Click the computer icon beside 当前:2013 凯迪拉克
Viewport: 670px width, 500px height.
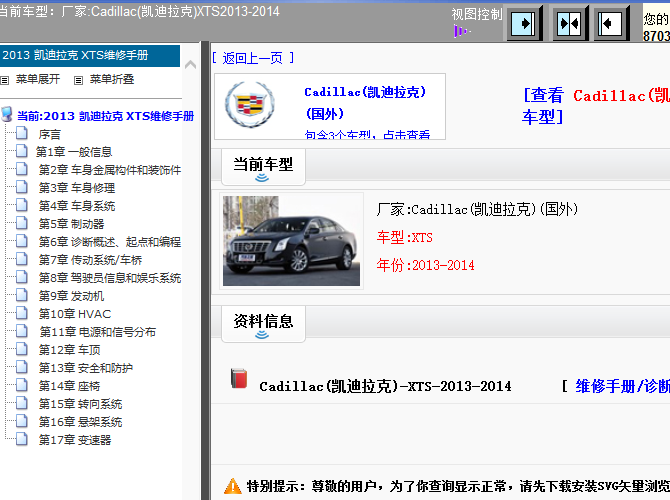pyautogui.click(x=7, y=115)
